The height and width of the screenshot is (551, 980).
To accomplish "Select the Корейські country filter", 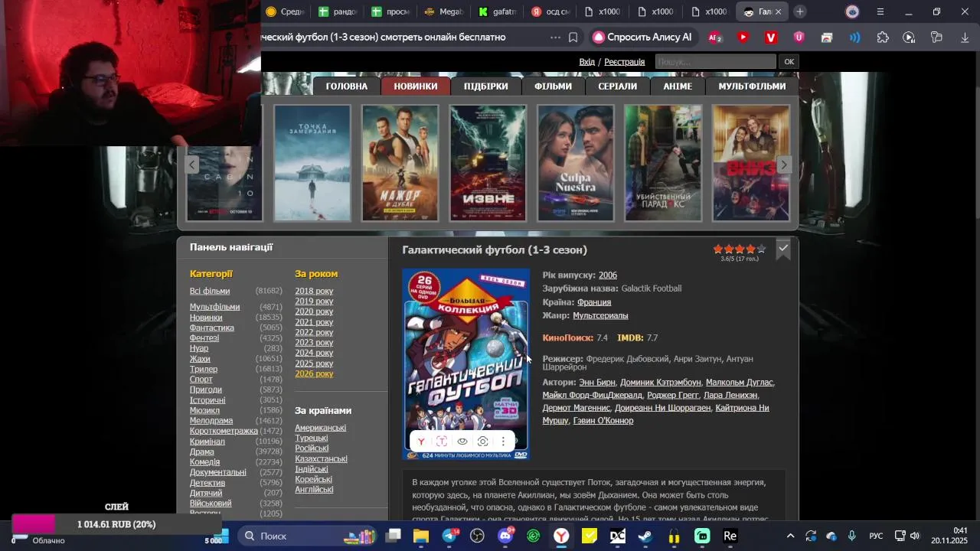I will [x=314, y=479].
